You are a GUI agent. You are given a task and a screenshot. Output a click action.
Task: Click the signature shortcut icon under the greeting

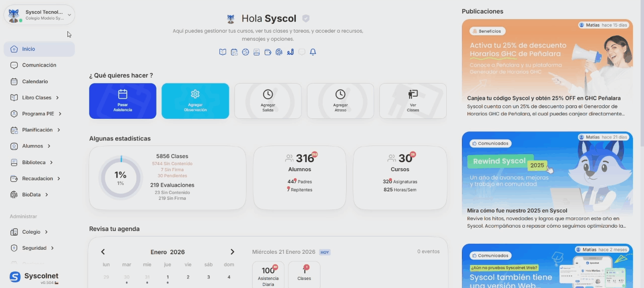(x=290, y=52)
